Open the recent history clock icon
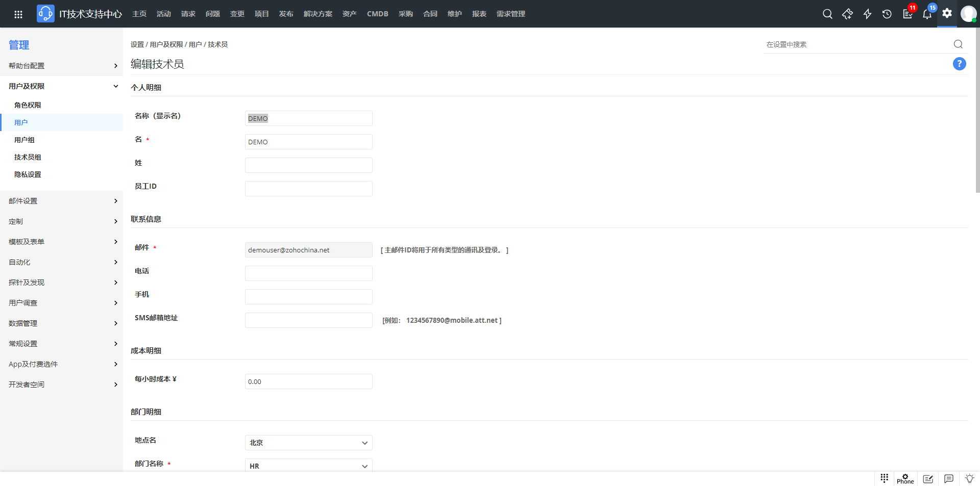This screenshot has height=486, width=980. tap(887, 14)
